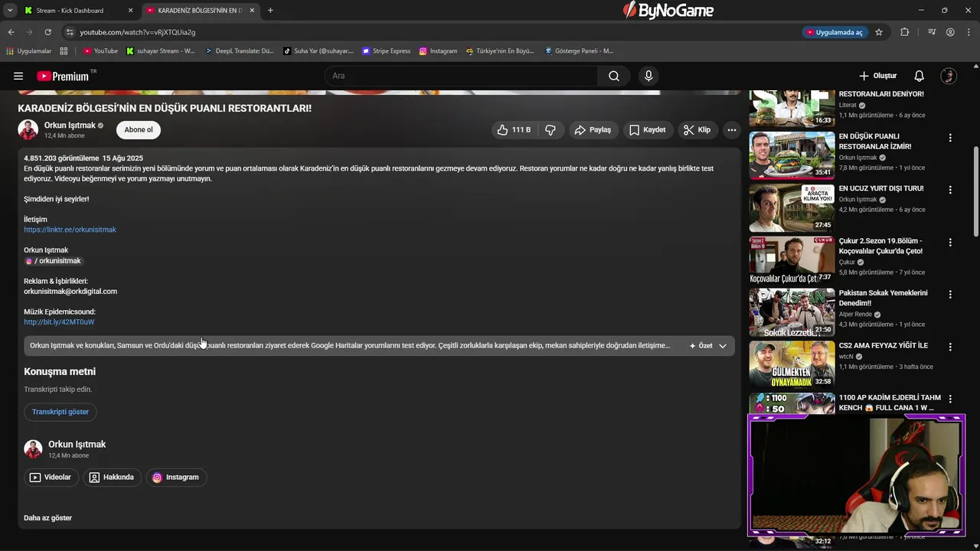This screenshot has height=551, width=980.
Task: Open EN DÜŞÜK PUANLI RESTORANLAR İZMİR thumbnail
Action: (792, 155)
